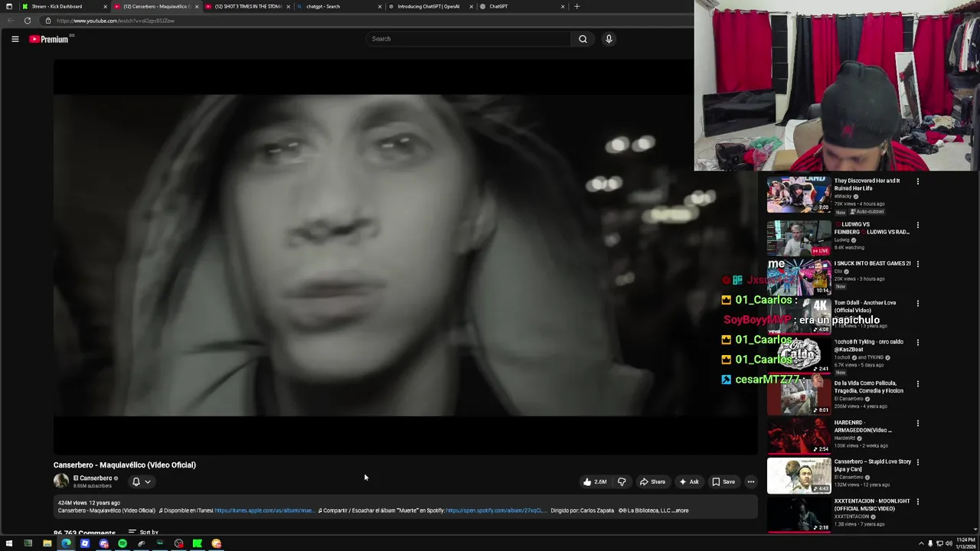
Task: Go back with browser back arrow
Action: [11, 21]
